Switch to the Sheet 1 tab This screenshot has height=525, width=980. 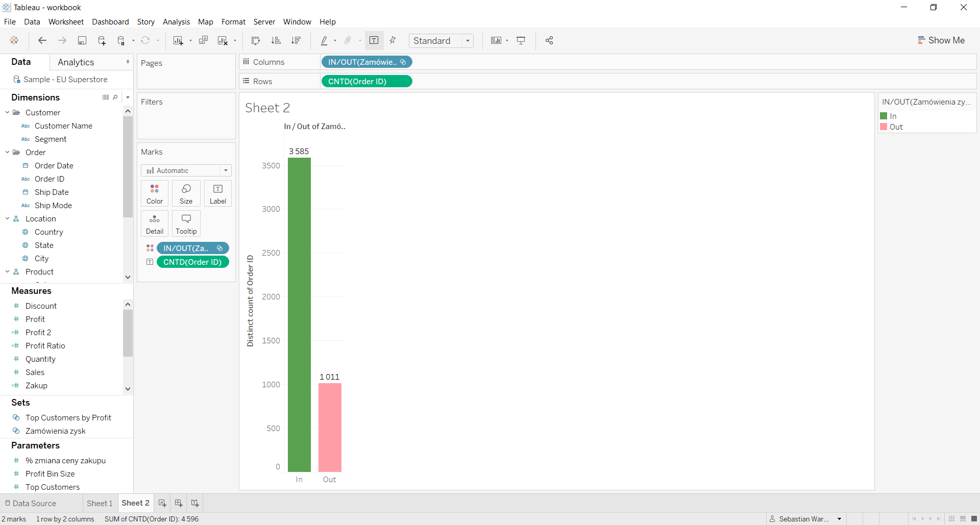pyautogui.click(x=100, y=503)
